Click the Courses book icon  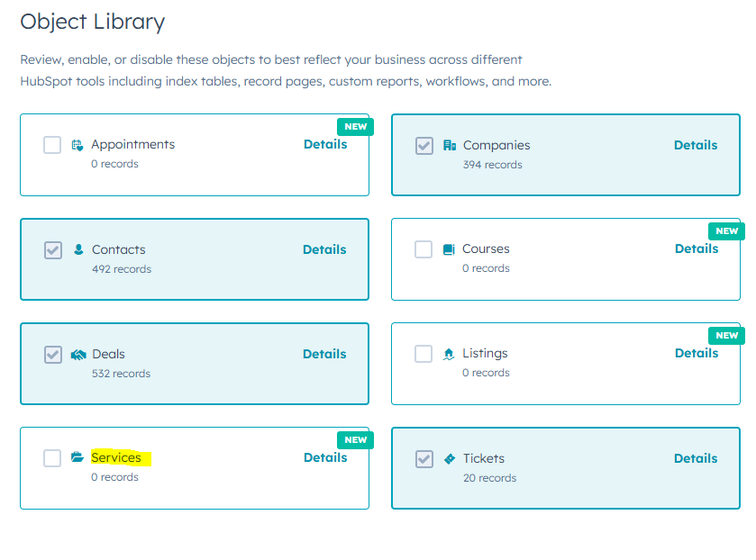pyautogui.click(x=449, y=249)
